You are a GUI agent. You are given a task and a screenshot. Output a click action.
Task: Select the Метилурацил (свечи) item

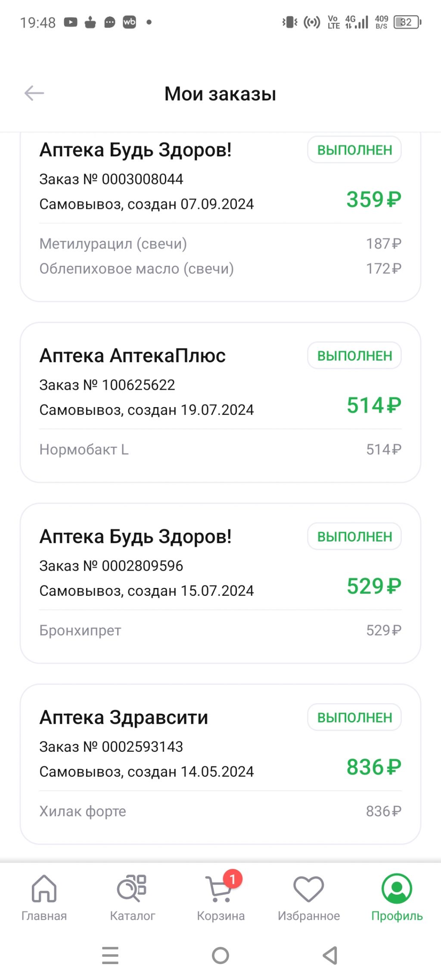(113, 244)
